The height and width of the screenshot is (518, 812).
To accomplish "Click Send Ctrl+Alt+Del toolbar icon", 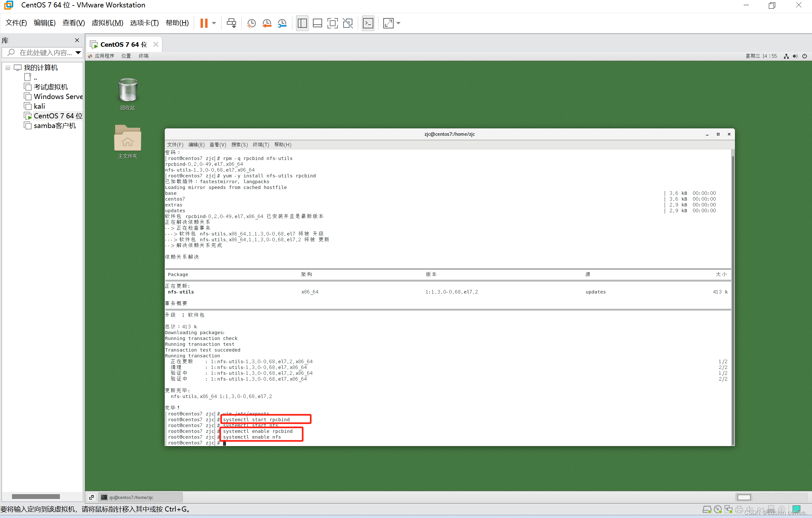I will coord(231,23).
